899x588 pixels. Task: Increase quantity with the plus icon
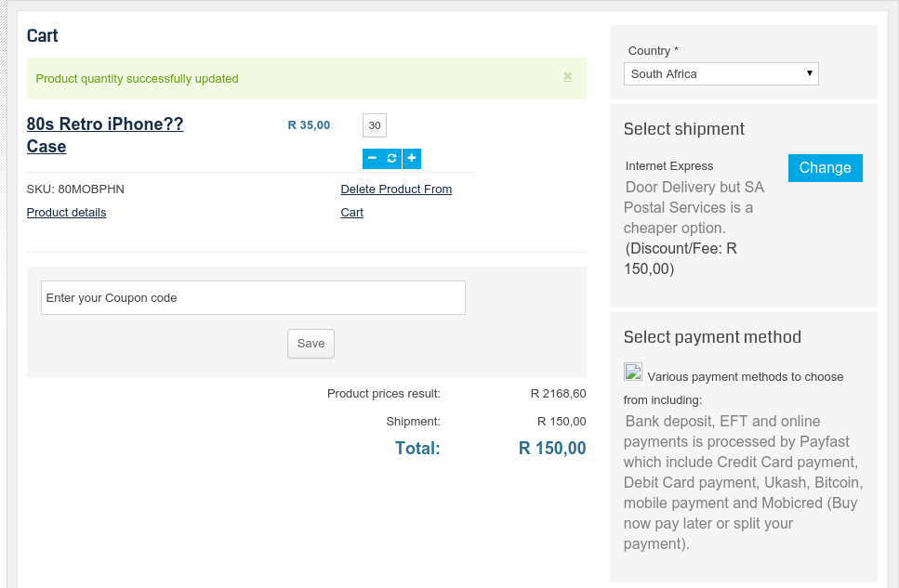coord(412,159)
